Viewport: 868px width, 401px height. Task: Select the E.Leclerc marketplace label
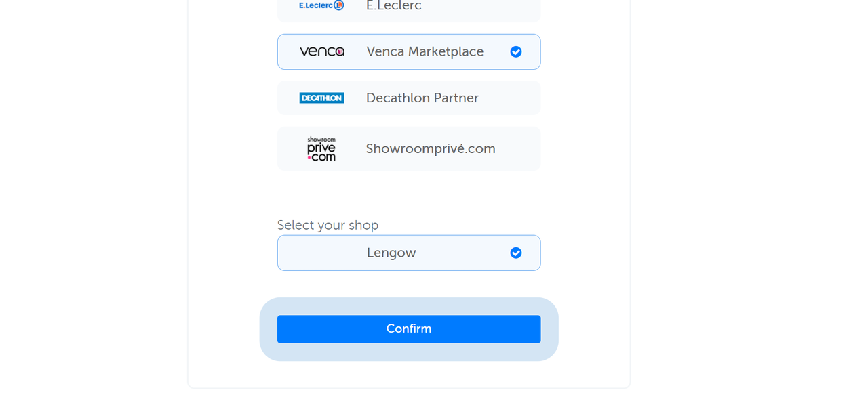(394, 5)
